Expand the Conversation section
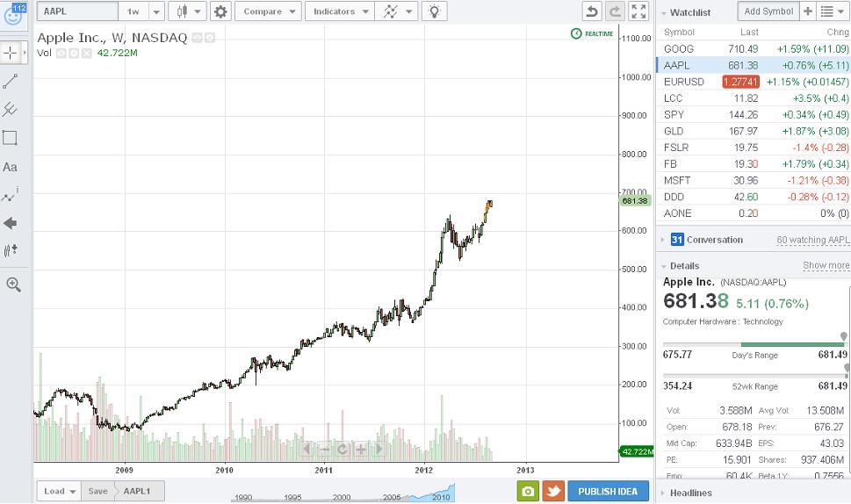 [x=663, y=240]
